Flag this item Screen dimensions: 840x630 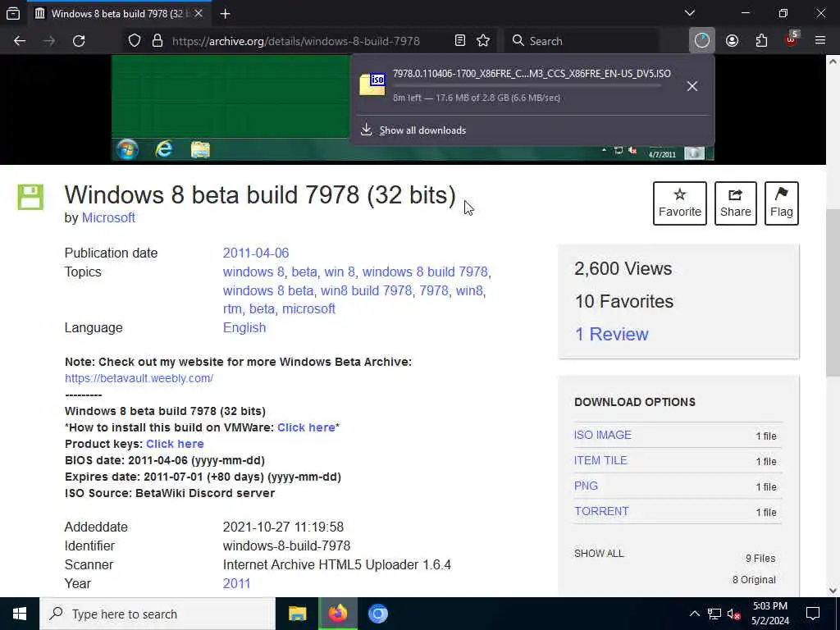(782, 203)
